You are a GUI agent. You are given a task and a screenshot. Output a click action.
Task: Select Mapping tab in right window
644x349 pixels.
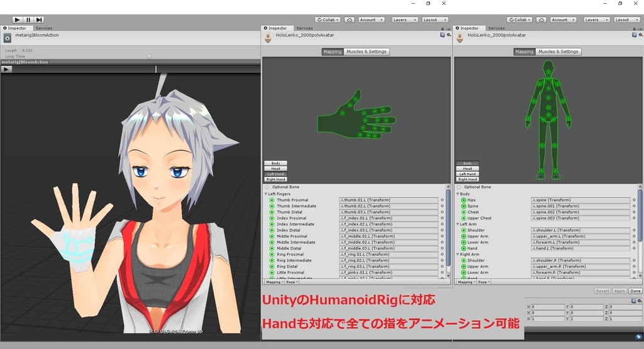tap(524, 52)
